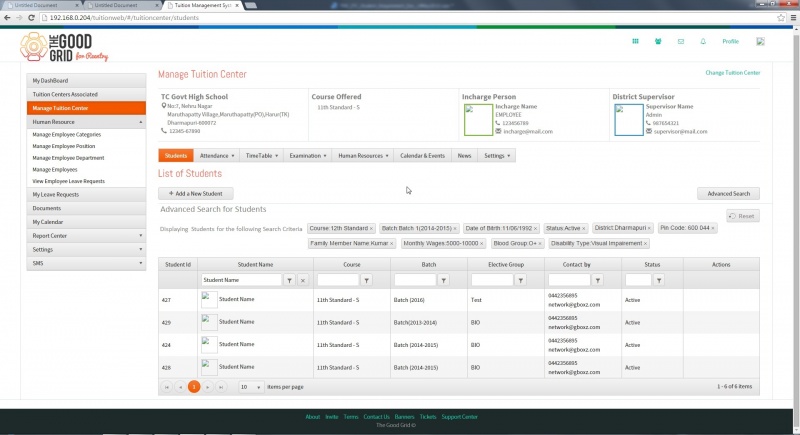Go to previous page pager icon

pos(180,387)
